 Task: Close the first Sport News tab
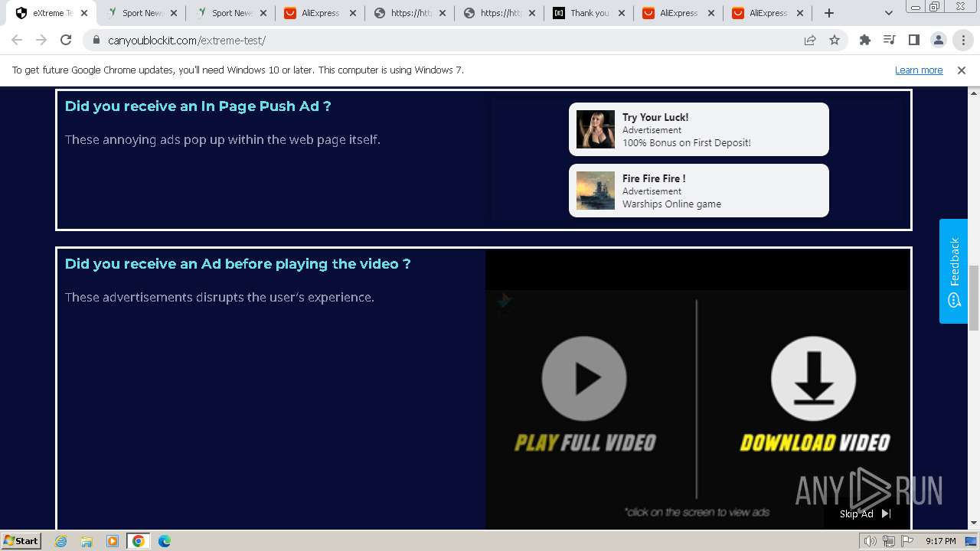pos(174,13)
